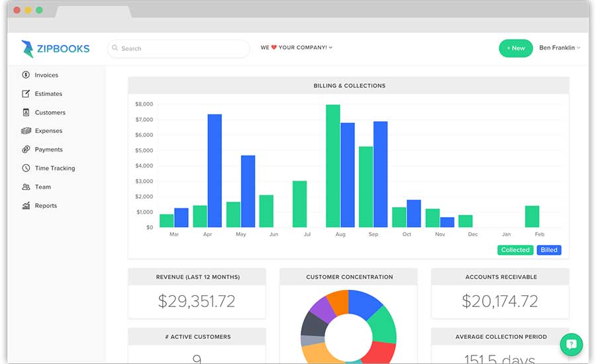Image resolution: width=596 pixels, height=364 pixels.
Task: Click the Revenue (Last 12 Months) title
Action: [197, 277]
